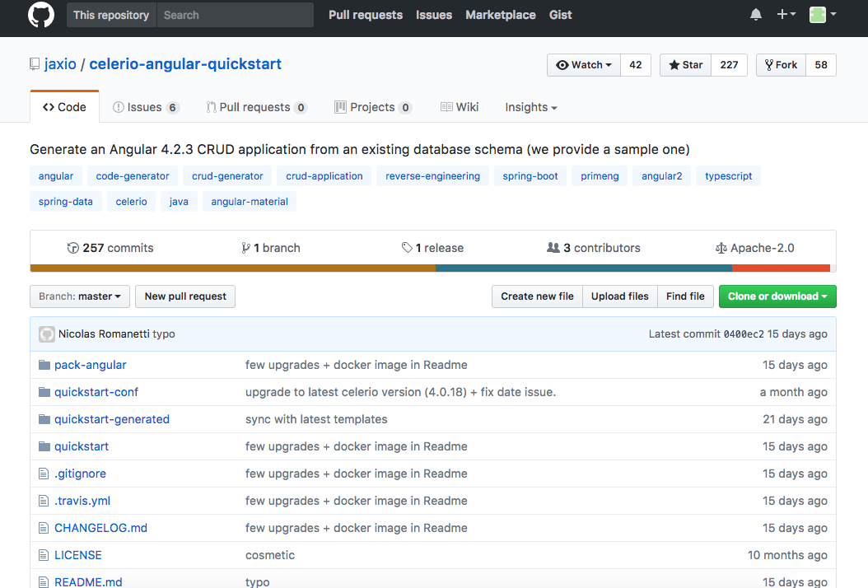
Task: Click the Upload files button
Action: pyautogui.click(x=619, y=296)
